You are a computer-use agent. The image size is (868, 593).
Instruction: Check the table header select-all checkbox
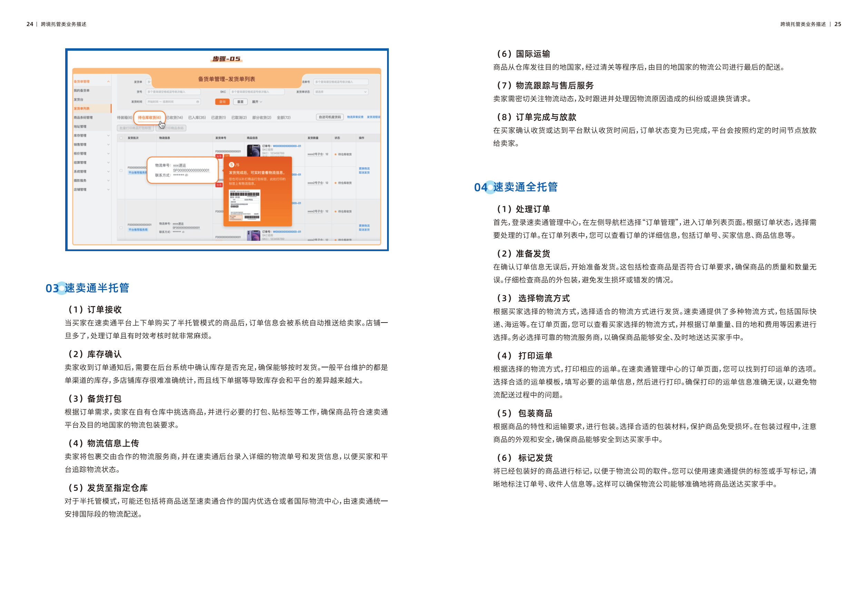tap(121, 138)
